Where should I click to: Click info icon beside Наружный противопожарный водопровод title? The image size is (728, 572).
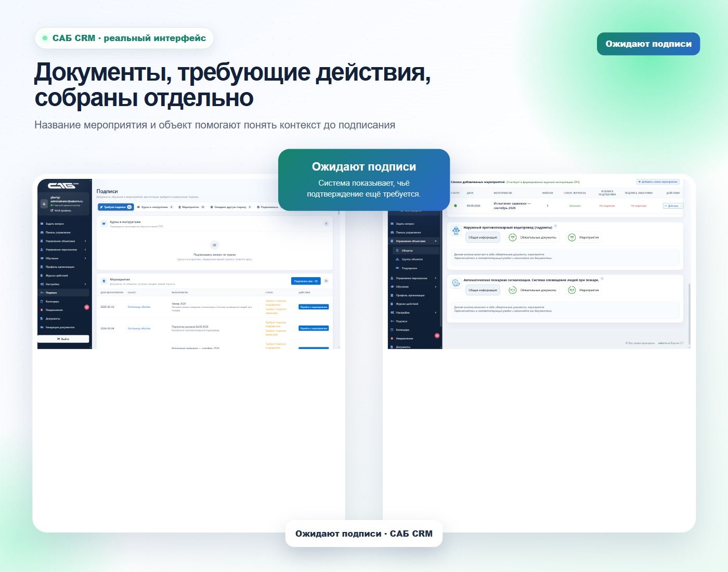[555, 226]
